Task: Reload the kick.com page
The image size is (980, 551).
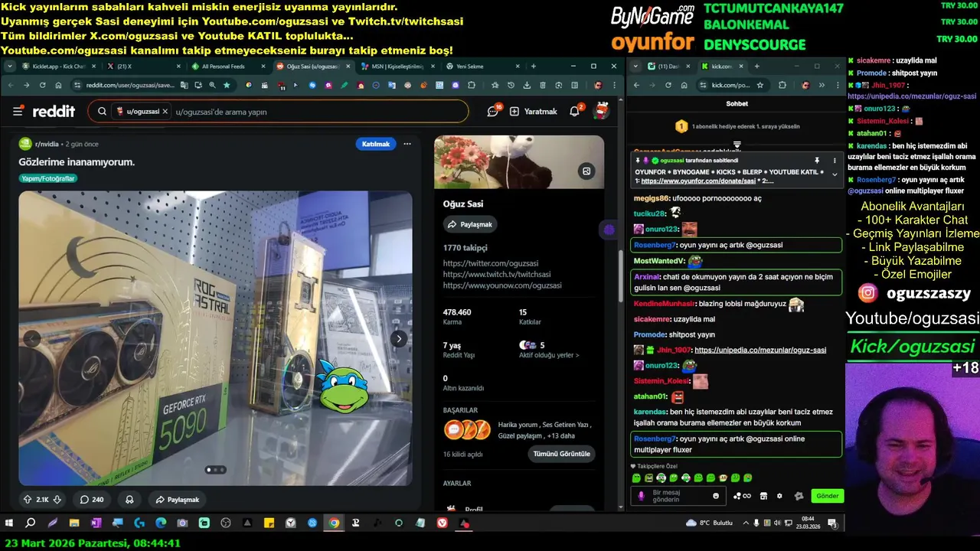Action: tap(668, 85)
